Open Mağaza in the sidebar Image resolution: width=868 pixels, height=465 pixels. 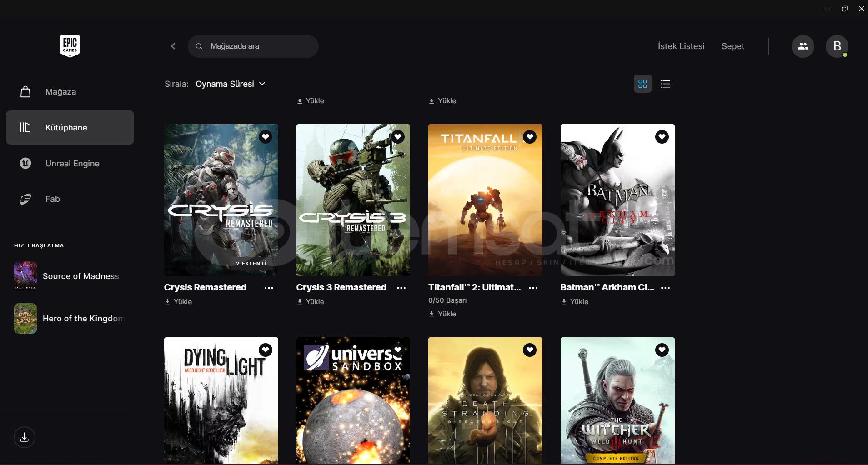60,92
